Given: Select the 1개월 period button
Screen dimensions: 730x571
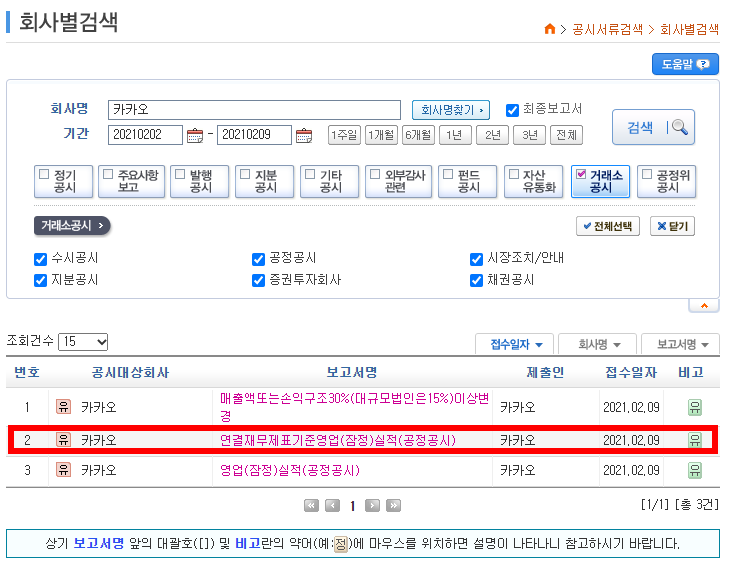Looking at the screenshot, I should tap(381, 135).
